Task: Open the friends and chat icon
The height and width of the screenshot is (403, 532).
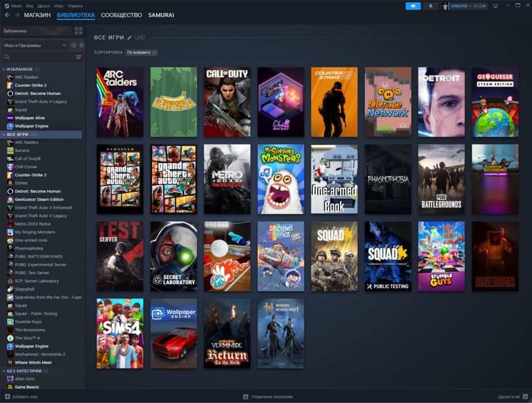Action: [525, 397]
